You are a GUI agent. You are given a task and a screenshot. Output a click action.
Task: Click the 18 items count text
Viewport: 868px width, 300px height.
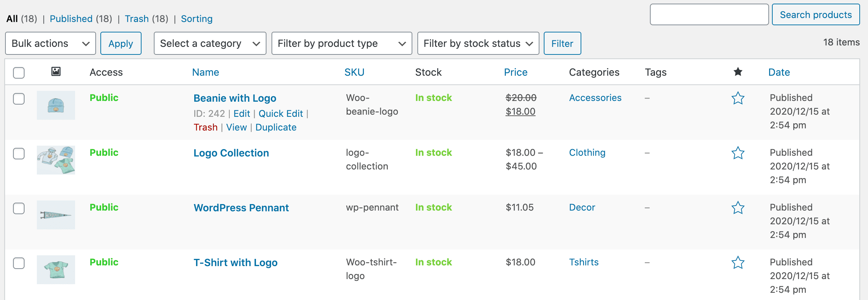pyautogui.click(x=841, y=42)
